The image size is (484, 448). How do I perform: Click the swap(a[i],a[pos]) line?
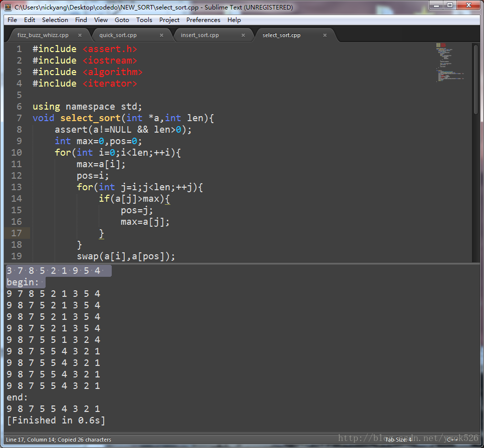click(126, 256)
